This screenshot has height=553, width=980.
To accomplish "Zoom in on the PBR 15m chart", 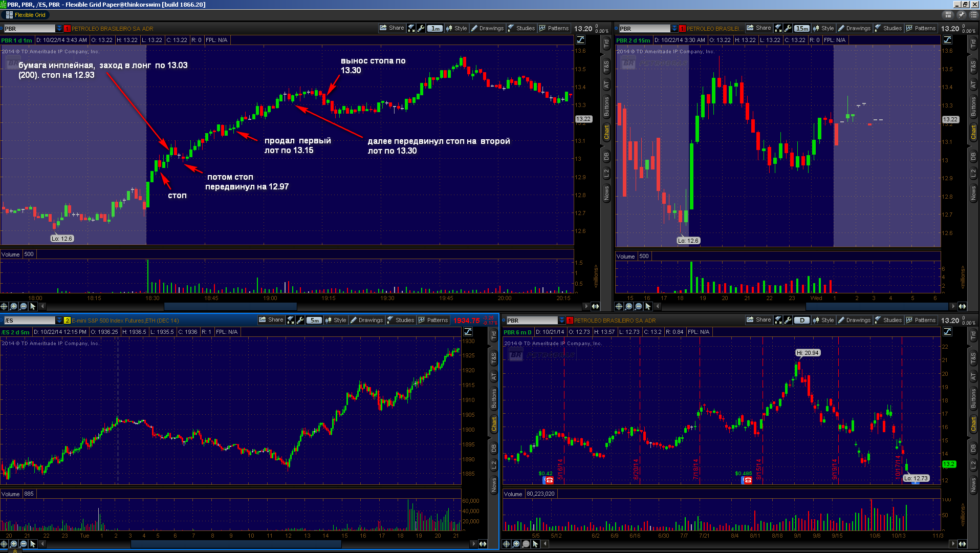I will 629,306.
